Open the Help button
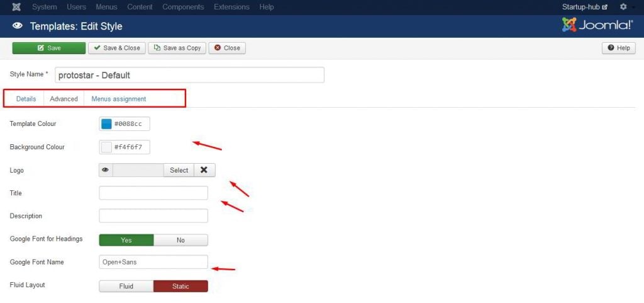Screen dimensions: 644x303 pyautogui.click(x=618, y=48)
